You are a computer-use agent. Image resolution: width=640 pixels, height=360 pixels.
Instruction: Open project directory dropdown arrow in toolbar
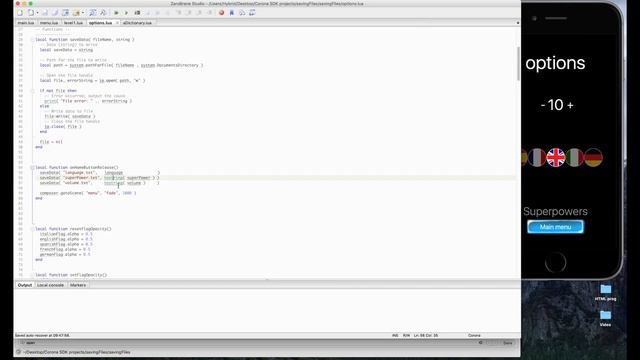[x=83, y=13]
